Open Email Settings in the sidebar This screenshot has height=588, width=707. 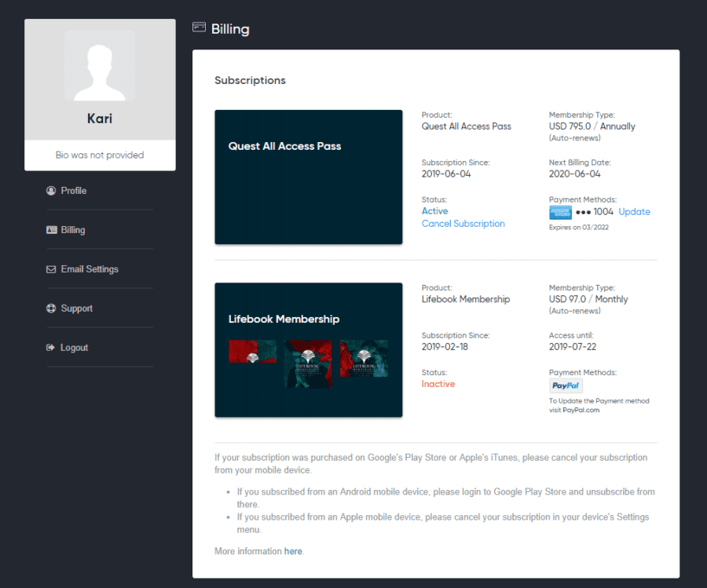[90, 269]
